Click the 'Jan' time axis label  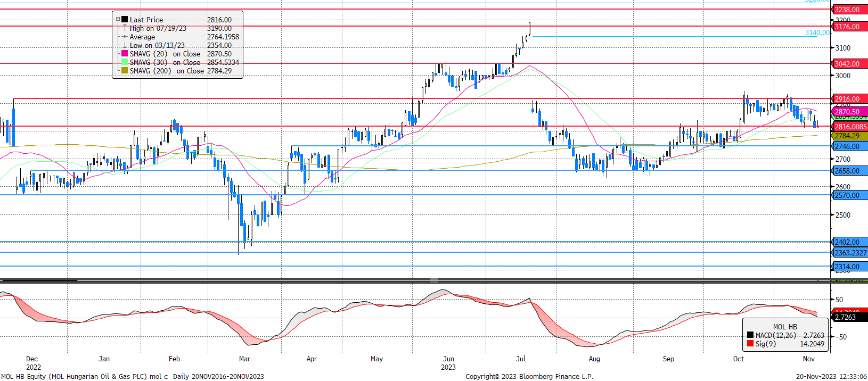pos(104,359)
